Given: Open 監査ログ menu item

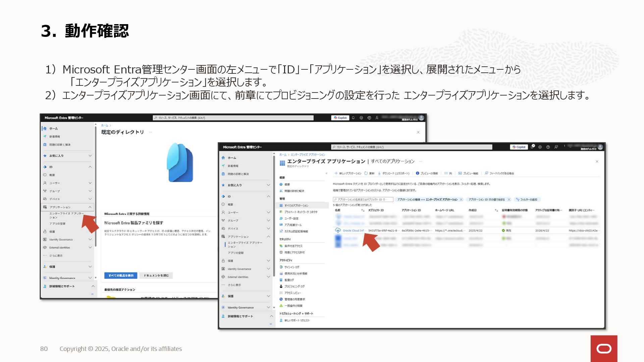Looking at the screenshot, I should tap(289, 280).
